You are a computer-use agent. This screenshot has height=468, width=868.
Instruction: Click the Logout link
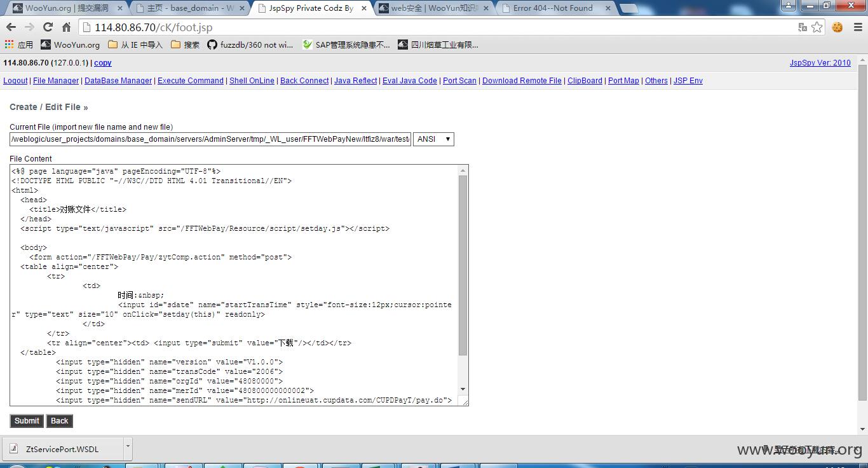coord(15,81)
